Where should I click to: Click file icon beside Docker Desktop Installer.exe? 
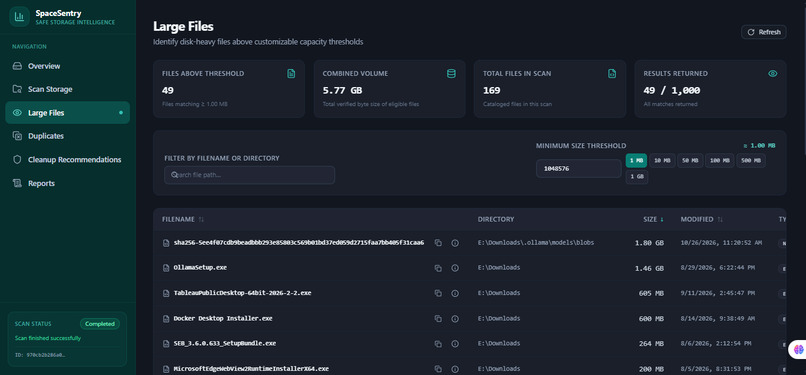click(166, 318)
